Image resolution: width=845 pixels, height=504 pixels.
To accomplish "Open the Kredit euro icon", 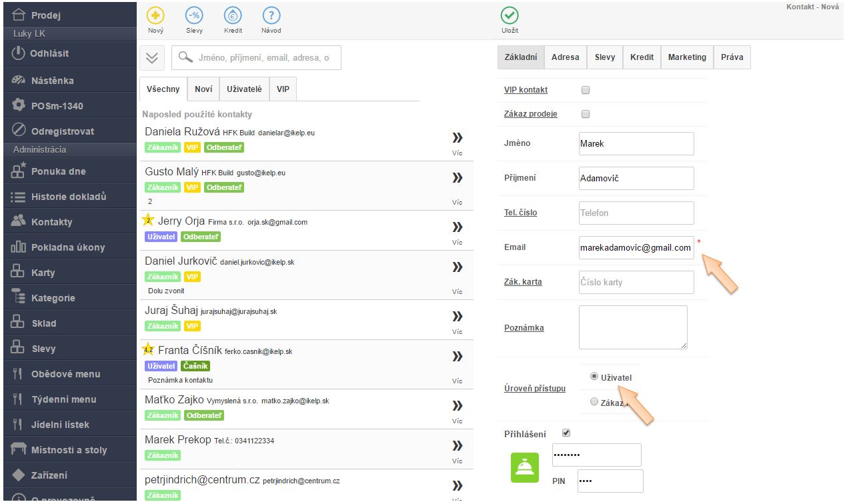I will click(233, 16).
